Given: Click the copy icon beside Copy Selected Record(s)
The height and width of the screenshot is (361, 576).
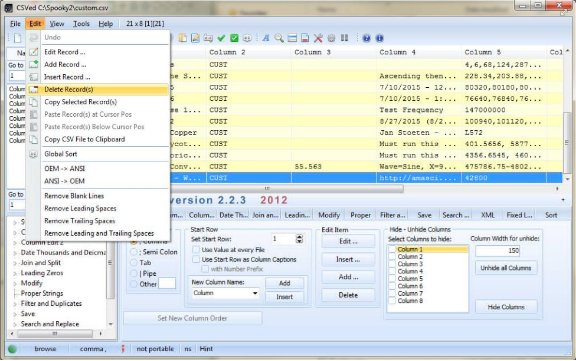Looking at the screenshot, I should [33, 102].
